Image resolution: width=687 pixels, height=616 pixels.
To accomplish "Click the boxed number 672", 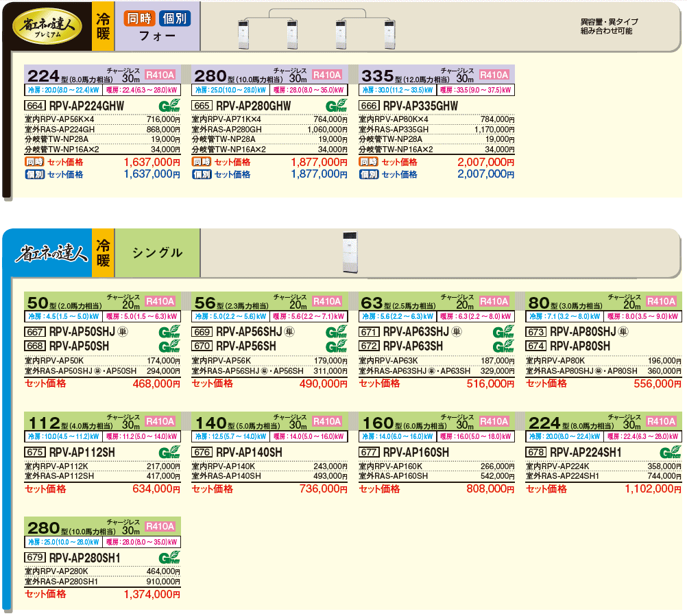I will [x=369, y=346].
